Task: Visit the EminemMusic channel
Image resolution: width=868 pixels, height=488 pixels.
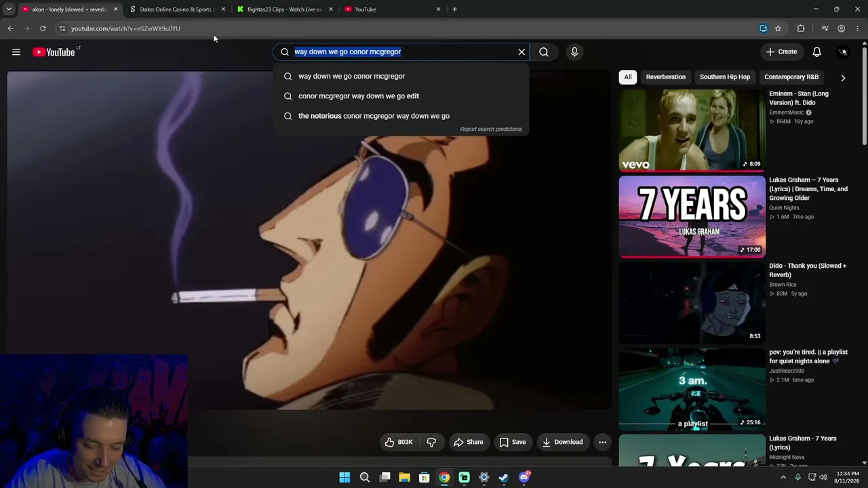Action: [x=787, y=113]
